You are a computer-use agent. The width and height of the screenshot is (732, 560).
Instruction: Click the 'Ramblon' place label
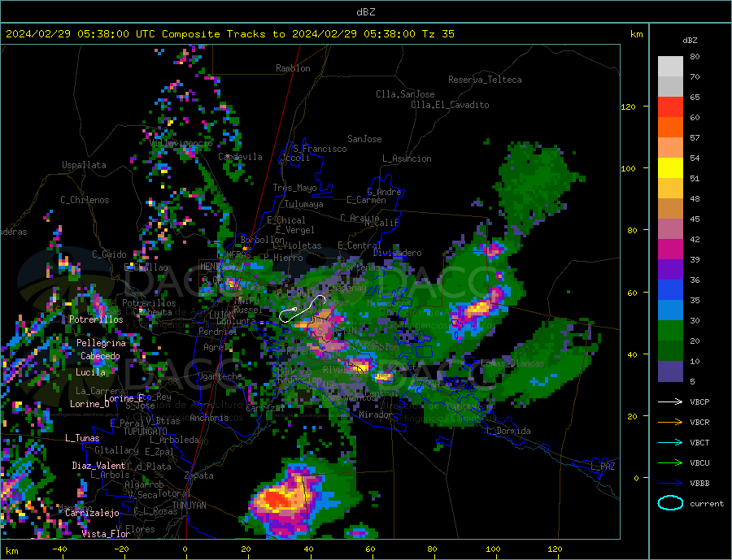tap(293, 68)
